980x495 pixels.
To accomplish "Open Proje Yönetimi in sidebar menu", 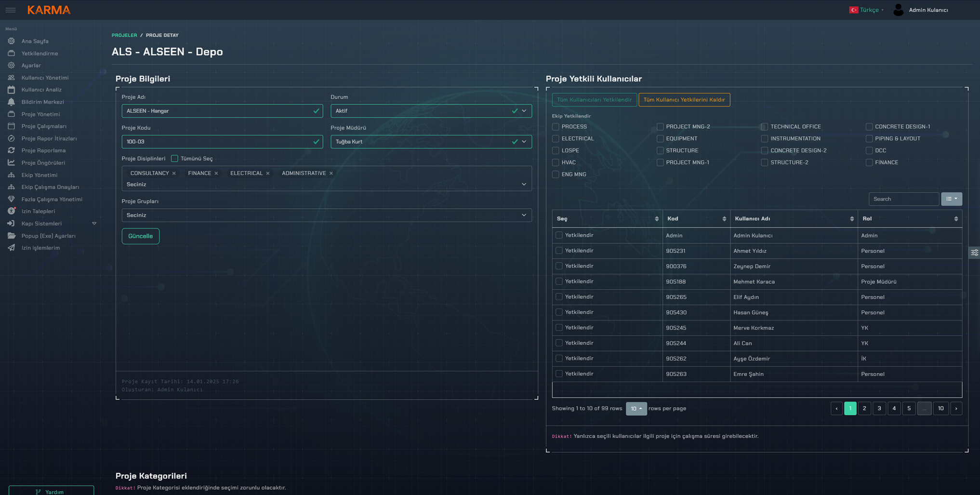I will 40,114.
